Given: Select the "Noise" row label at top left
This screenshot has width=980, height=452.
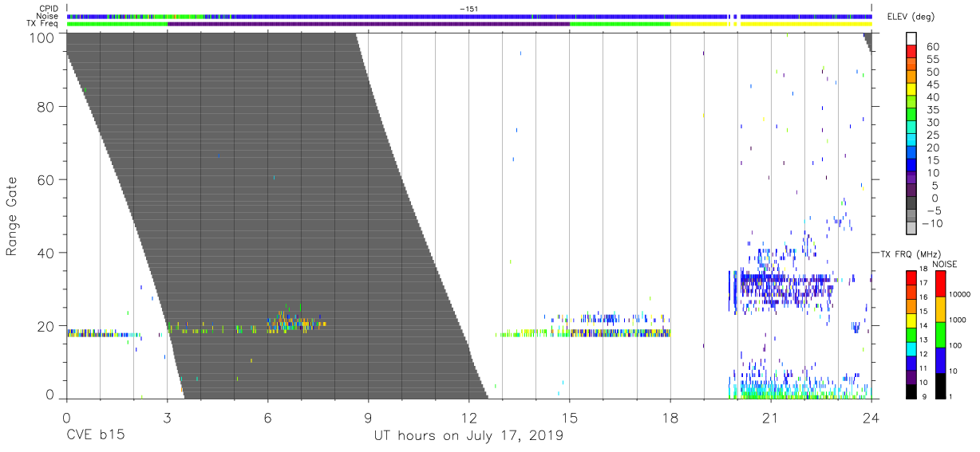Looking at the screenshot, I should (x=49, y=16).
